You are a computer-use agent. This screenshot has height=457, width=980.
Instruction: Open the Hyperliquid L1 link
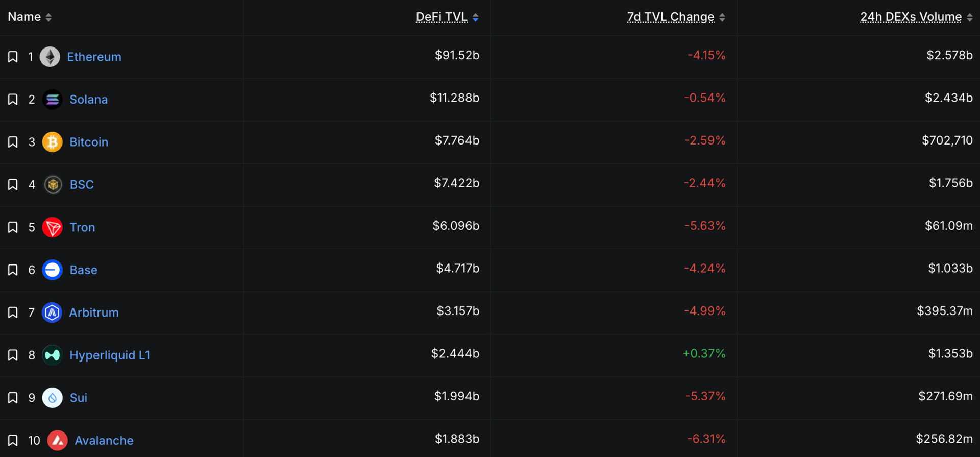pyautogui.click(x=110, y=355)
